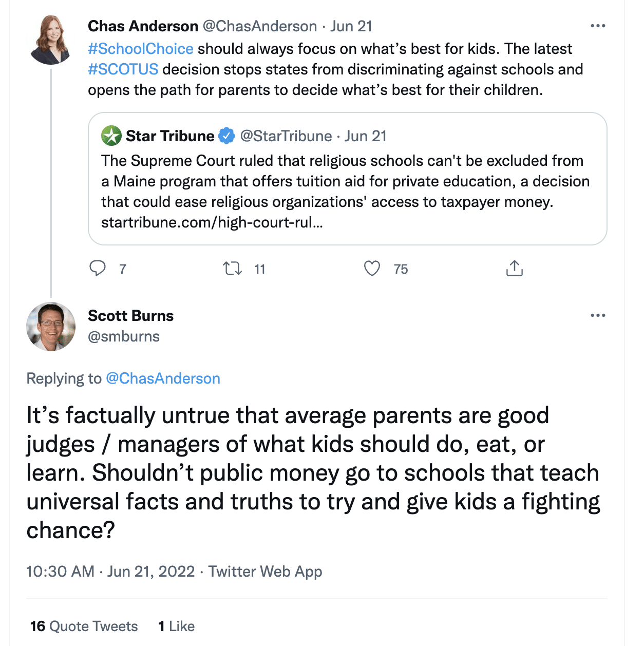Click Chas Anderson's profile picture

click(51, 40)
